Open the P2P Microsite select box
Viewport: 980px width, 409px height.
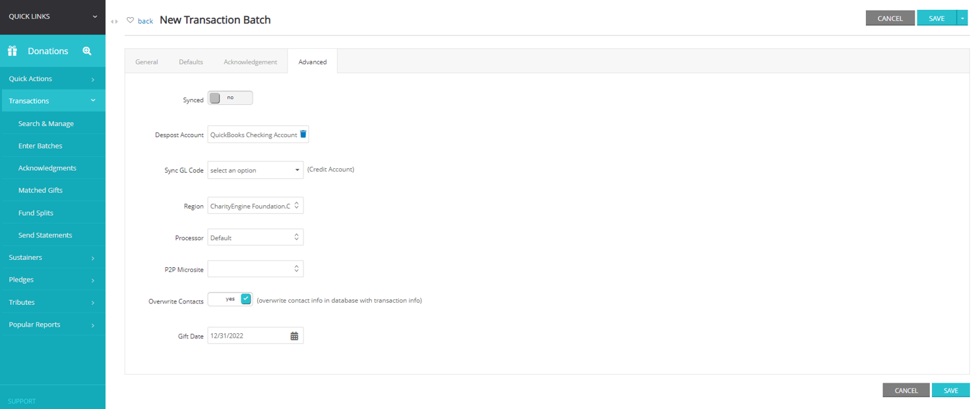coord(255,268)
